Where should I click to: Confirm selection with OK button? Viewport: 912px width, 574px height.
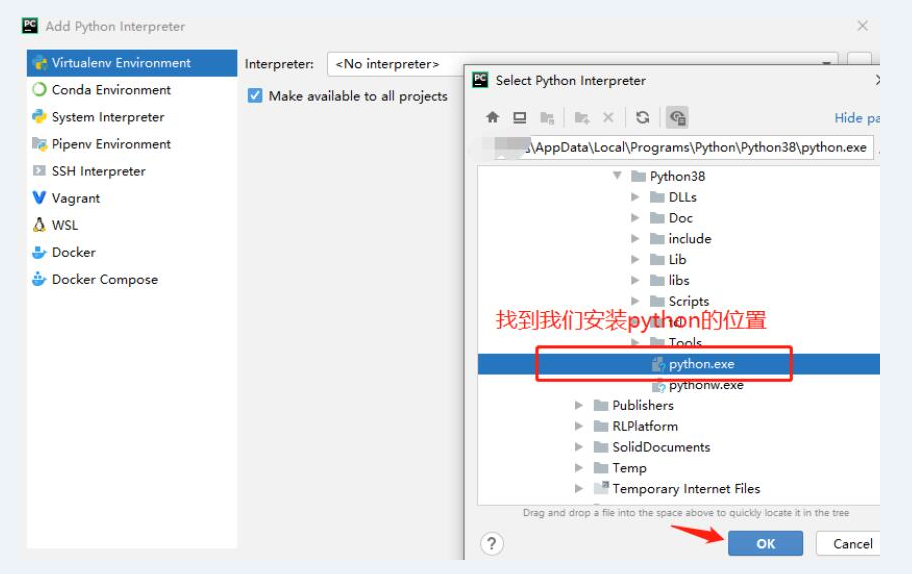(765, 544)
